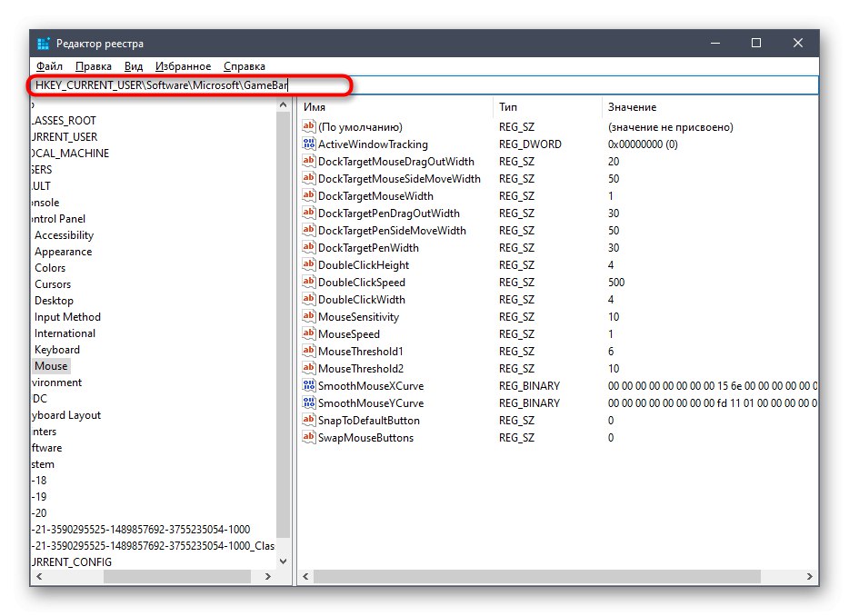Select the Appearance key in the tree

(64, 252)
